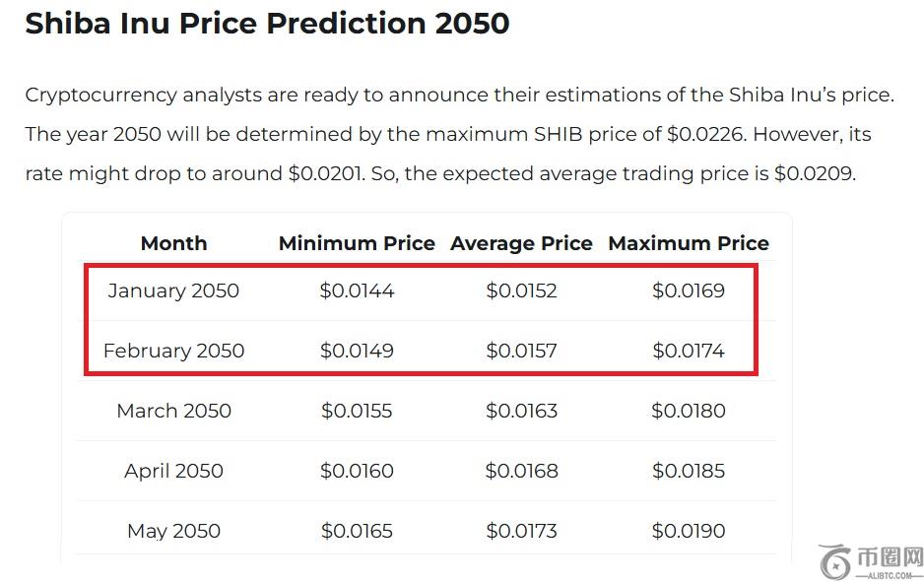Click the April 2050 row label
This screenshot has height=581, width=924.
point(173,471)
